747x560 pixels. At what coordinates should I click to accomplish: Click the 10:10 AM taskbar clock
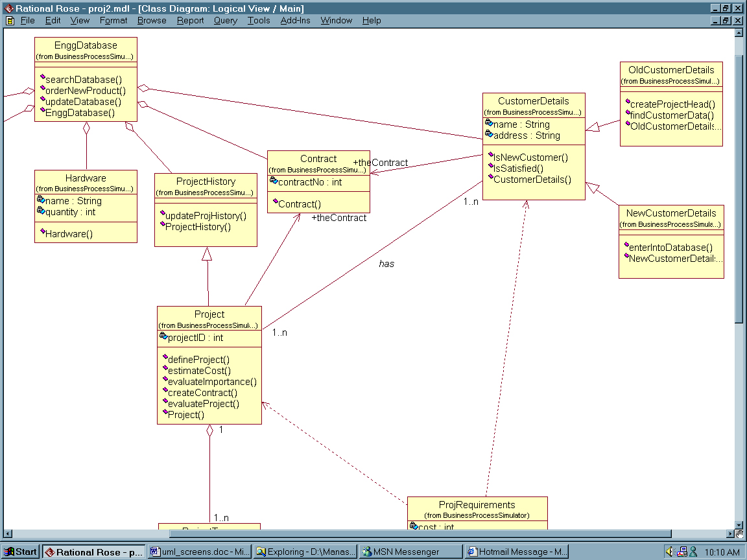point(722,552)
